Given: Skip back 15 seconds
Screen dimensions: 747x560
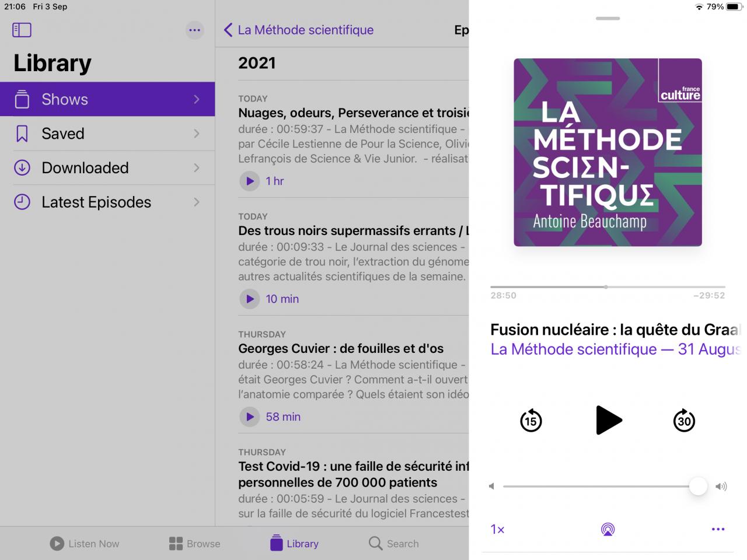Looking at the screenshot, I should [530, 421].
